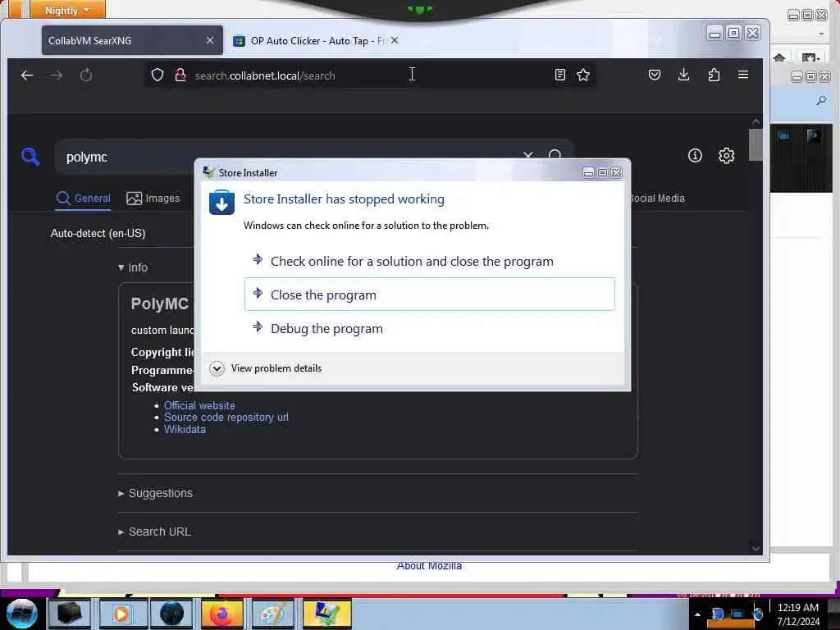
Task: Click Store Installer title bar icon
Action: (x=208, y=172)
